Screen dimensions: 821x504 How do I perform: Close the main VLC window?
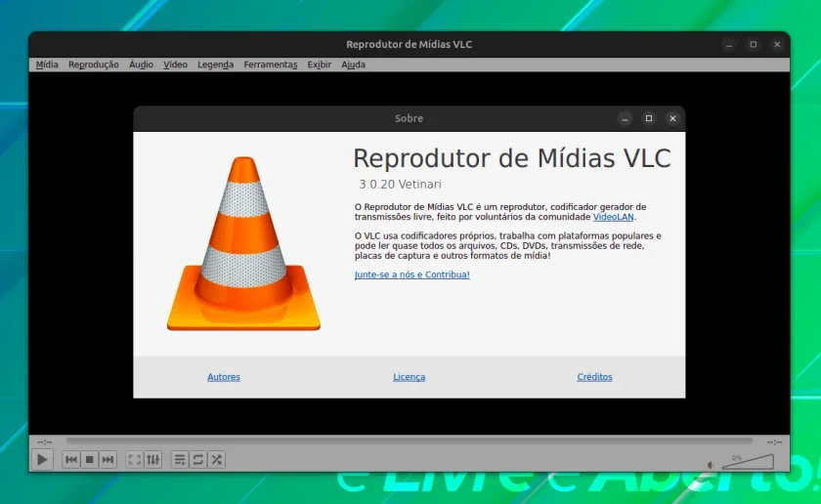pos(777,45)
